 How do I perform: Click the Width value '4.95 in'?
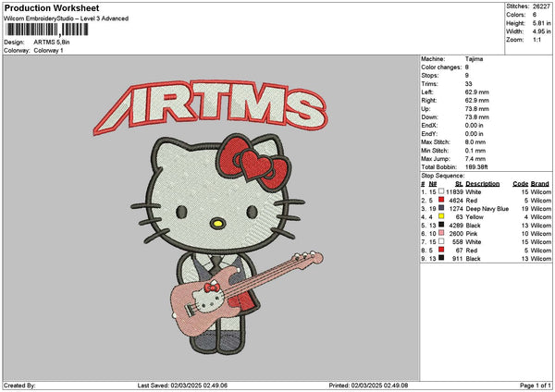pyautogui.click(x=541, y=31)
